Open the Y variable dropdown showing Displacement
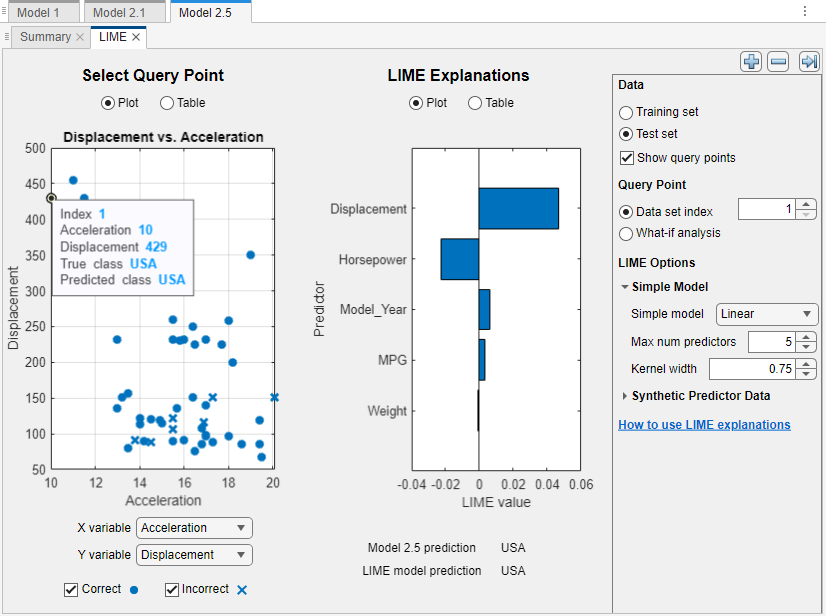Viewport: 826px width, 616px height. (194, 555)
